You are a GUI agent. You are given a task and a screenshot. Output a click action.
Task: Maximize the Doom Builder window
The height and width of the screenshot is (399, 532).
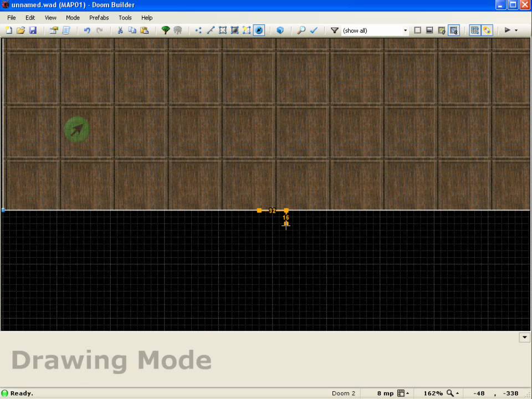click(x=513, y=5)
